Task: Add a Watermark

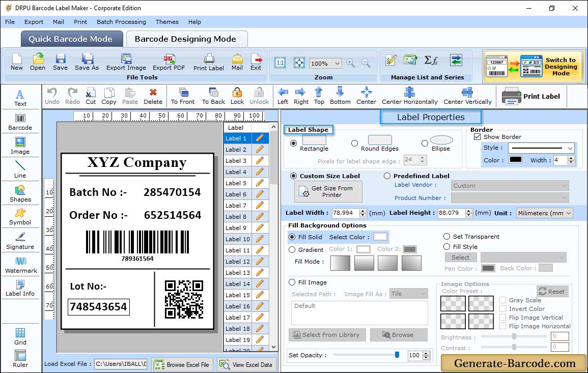Action: (21, 265)
